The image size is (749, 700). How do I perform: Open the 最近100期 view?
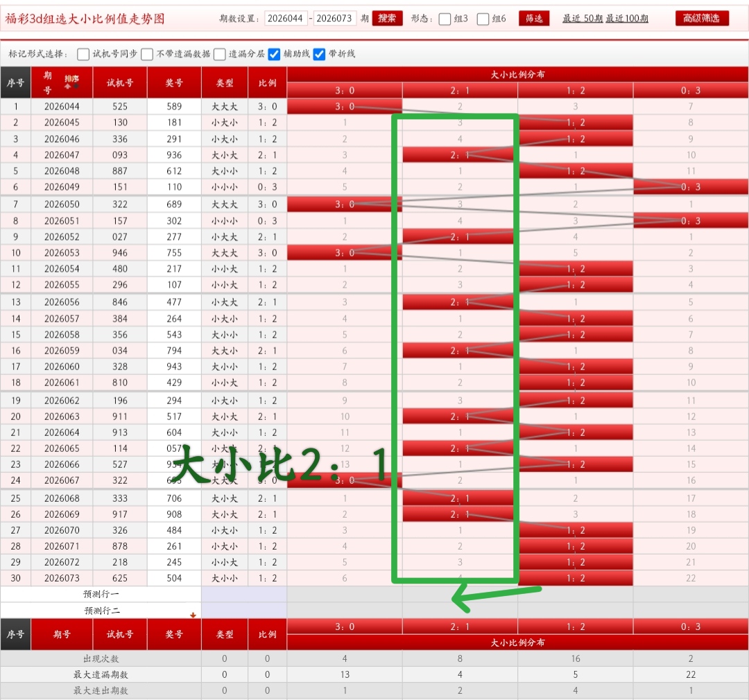627,18
